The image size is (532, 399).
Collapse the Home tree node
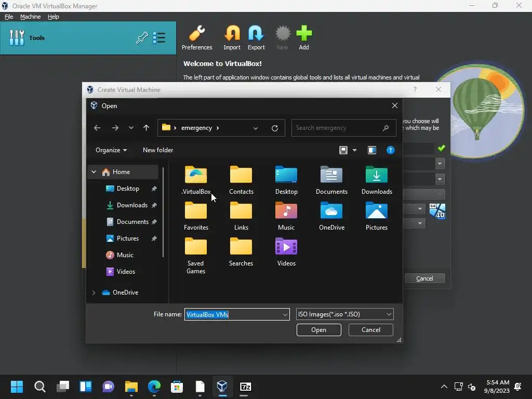pos(94,172)
